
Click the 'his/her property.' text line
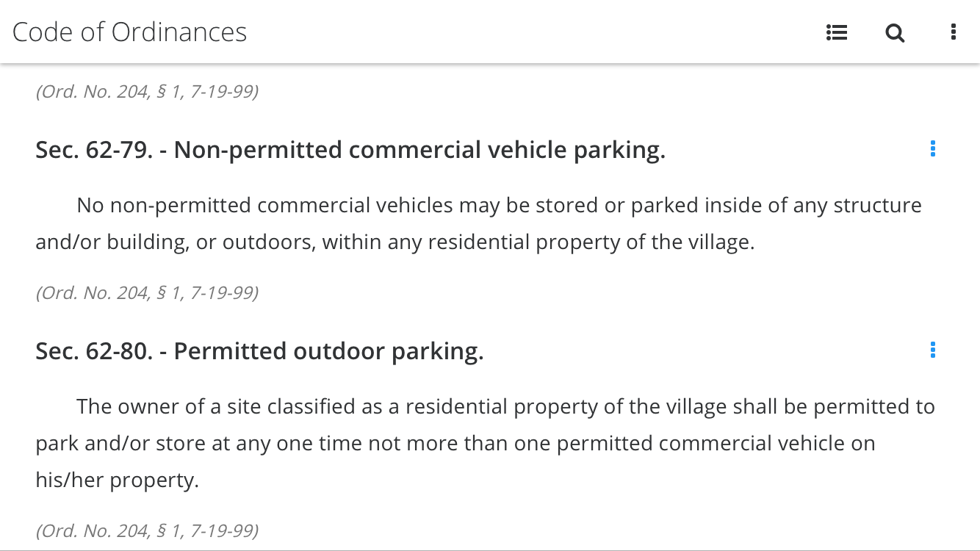(118, 480)
